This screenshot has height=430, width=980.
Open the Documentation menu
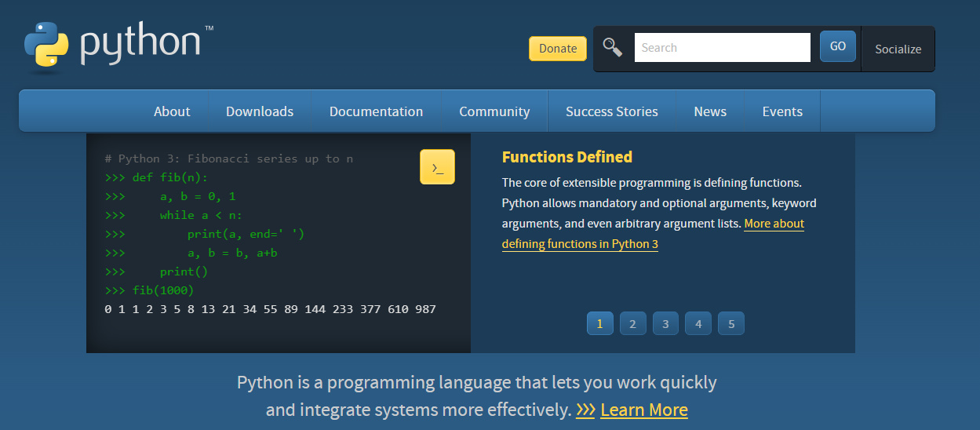pos(376,111)
